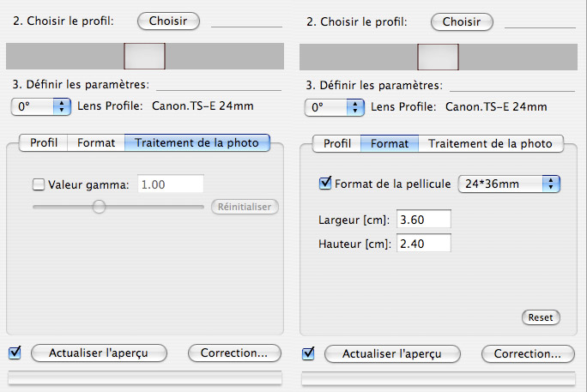Switch to Profil tab in right panel
Image resolution: width=587 pixels, height=392 pixels.
pos(337,143)
